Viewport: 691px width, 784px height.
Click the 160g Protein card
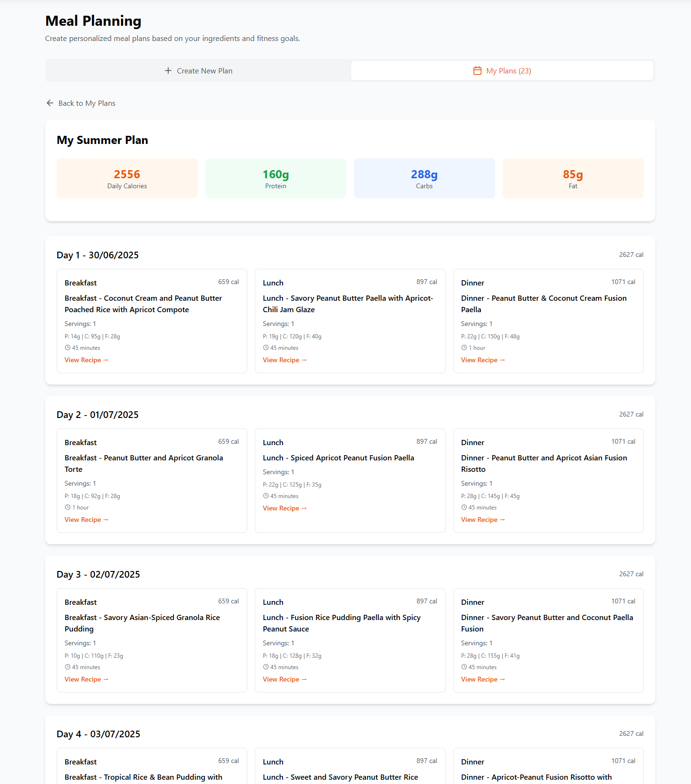[x=276, y=178]
